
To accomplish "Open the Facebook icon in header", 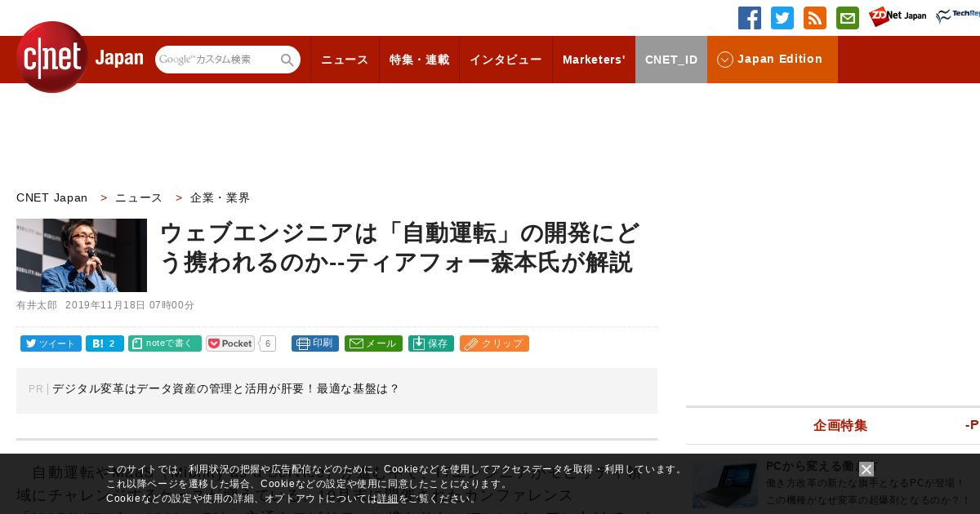I will coord(750,18).
